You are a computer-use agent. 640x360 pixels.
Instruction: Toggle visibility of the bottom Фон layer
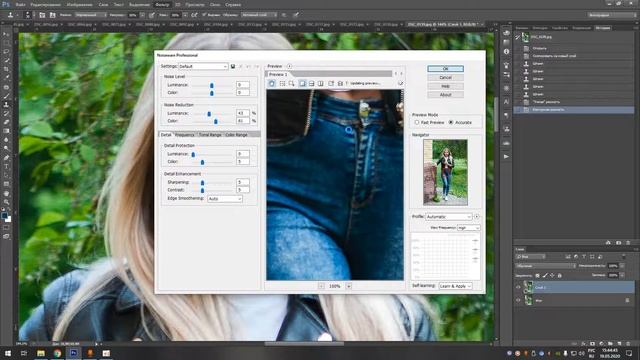click(518, 300)
